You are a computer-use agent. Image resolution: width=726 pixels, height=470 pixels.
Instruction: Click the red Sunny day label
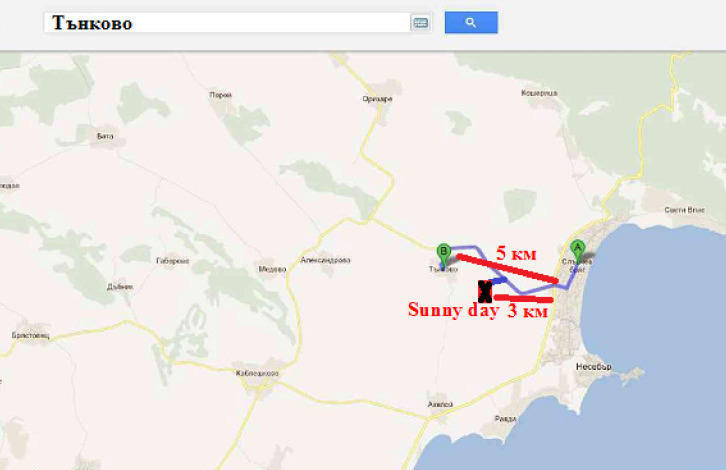point(454,310)
